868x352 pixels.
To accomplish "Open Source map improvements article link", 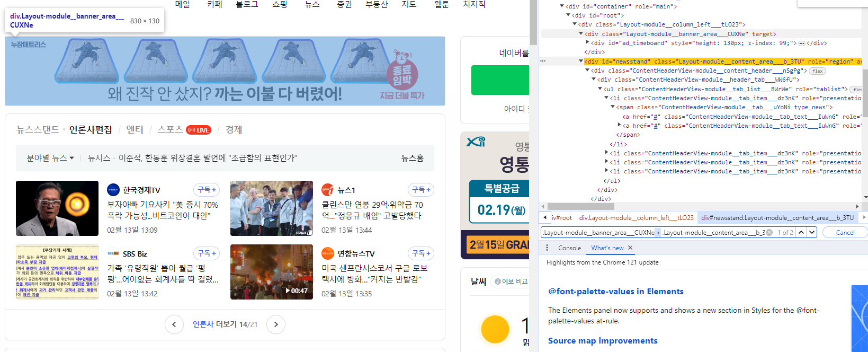I will [x=603, y=341].
